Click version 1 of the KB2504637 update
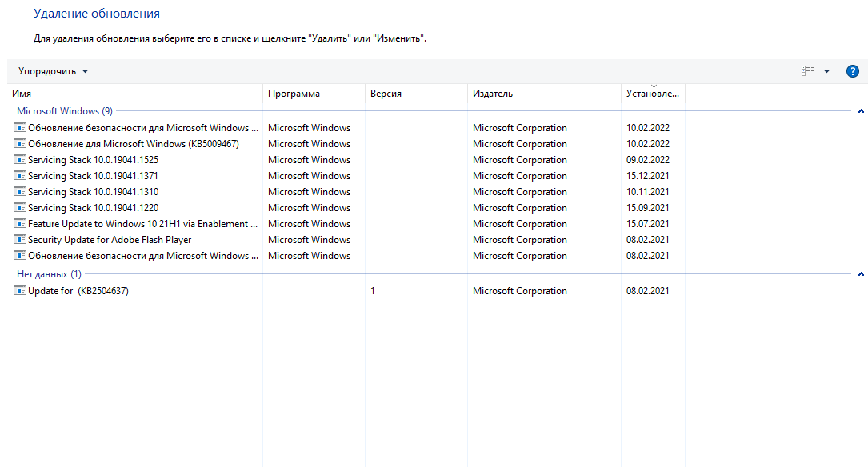Viewport: 868px width, 467px height. click(x=373, y=291)
